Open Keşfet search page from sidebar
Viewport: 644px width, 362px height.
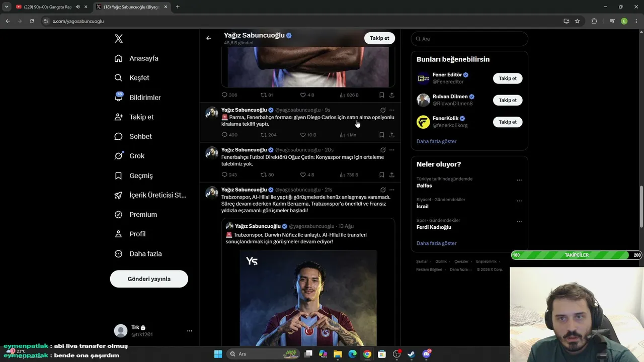[132, 78]
